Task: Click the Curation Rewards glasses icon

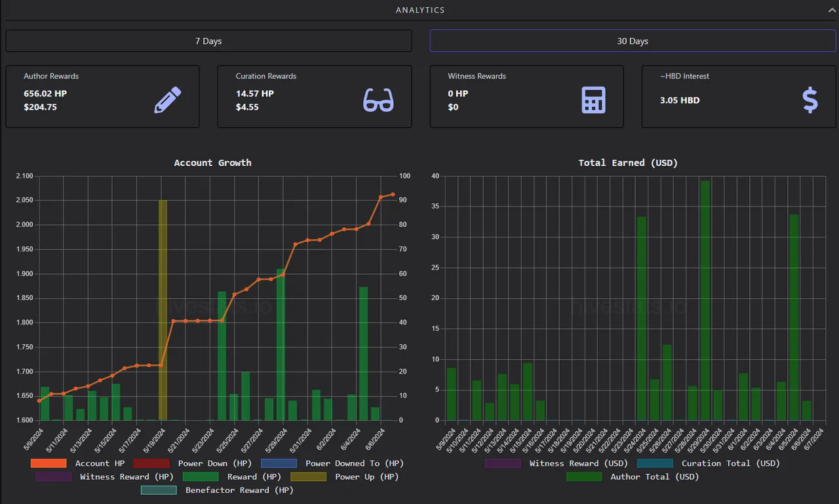Action: [379, 100]
